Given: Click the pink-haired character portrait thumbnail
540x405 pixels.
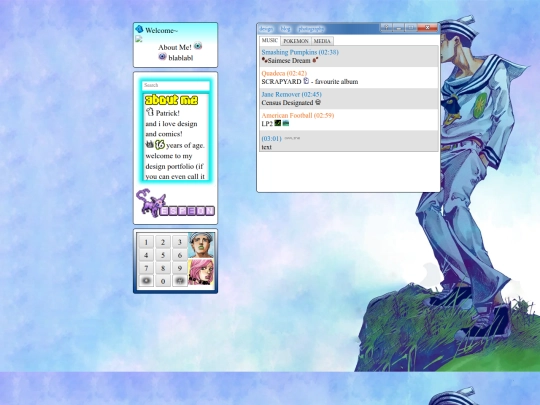Looking at the screenshot, I should (201, 272).
